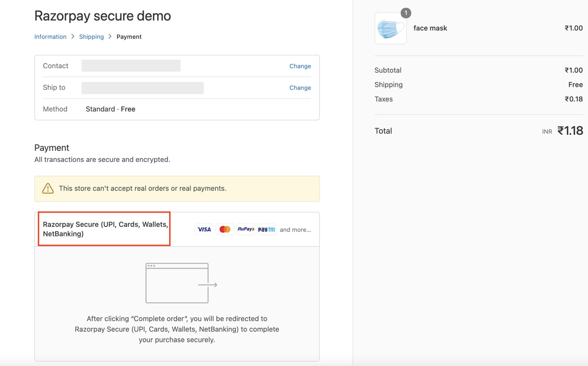588x366 pixels.
Task: Click the total amount ₹1.18
Action: (x=570, y=131)
